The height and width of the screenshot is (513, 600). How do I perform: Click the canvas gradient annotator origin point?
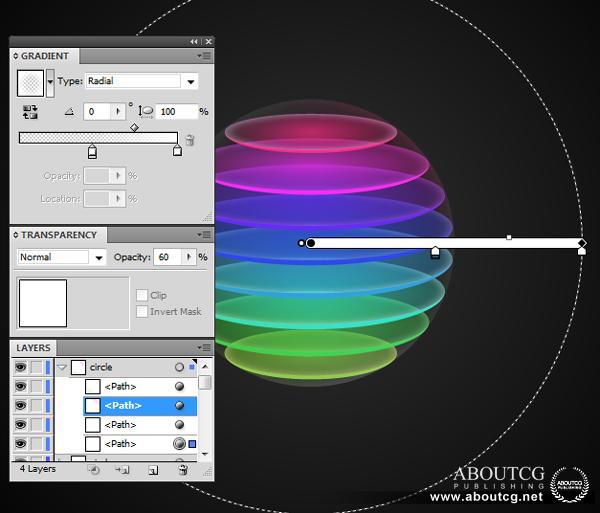pos(311,243)
